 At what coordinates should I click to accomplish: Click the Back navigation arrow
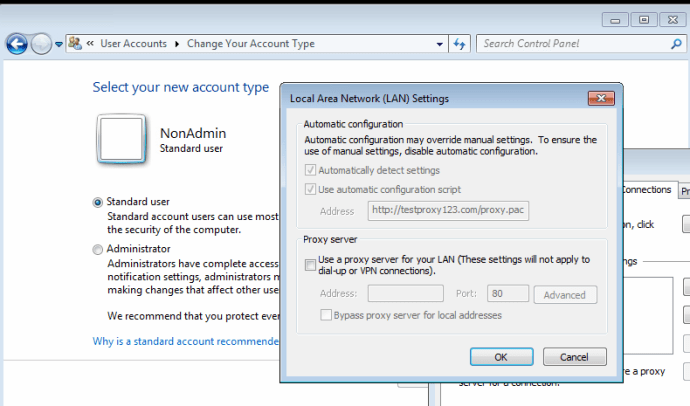point(16,44)
